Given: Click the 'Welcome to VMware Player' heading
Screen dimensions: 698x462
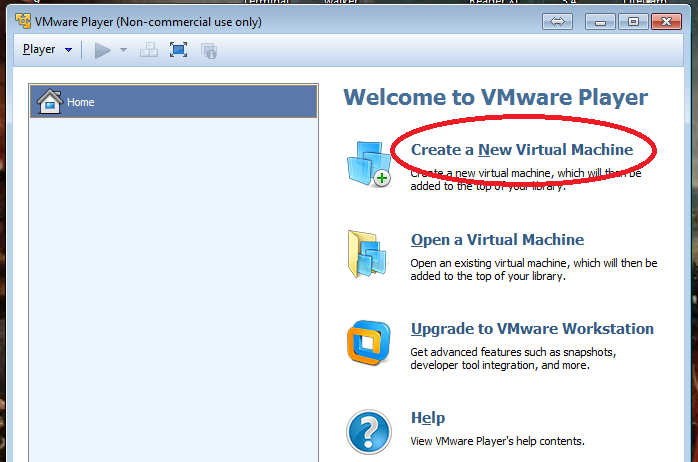Looking at the screenshot, I should coord(495,97).
